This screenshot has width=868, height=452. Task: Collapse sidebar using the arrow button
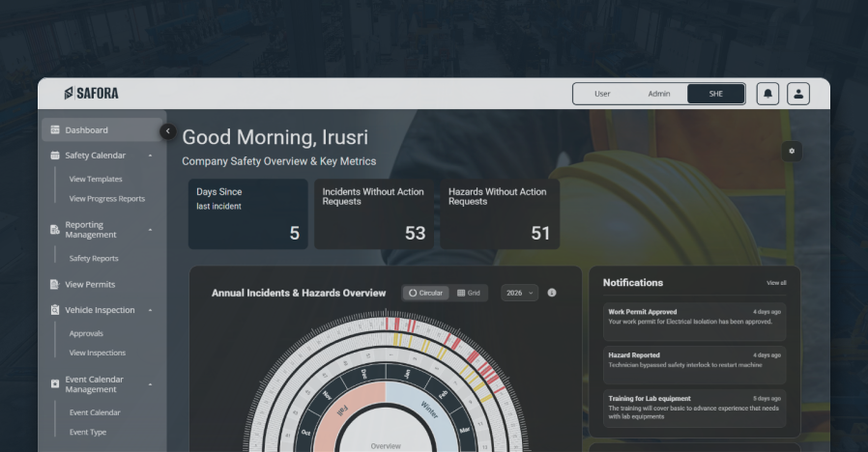point(168,130)
